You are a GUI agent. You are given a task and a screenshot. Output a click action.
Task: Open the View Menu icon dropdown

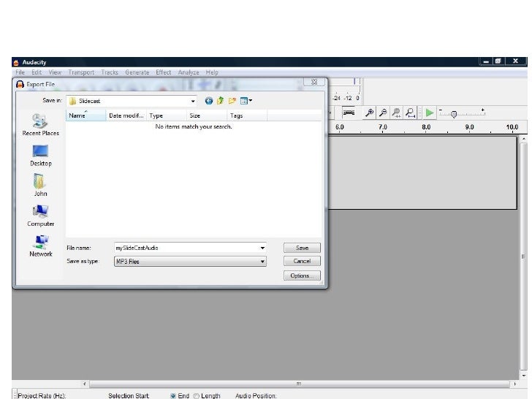246,101
